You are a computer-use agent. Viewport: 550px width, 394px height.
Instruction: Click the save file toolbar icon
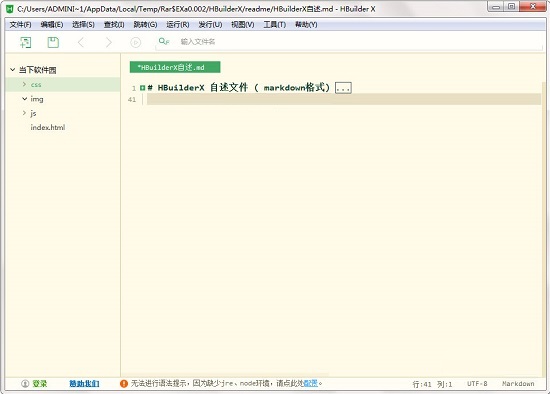pos(53,42)
